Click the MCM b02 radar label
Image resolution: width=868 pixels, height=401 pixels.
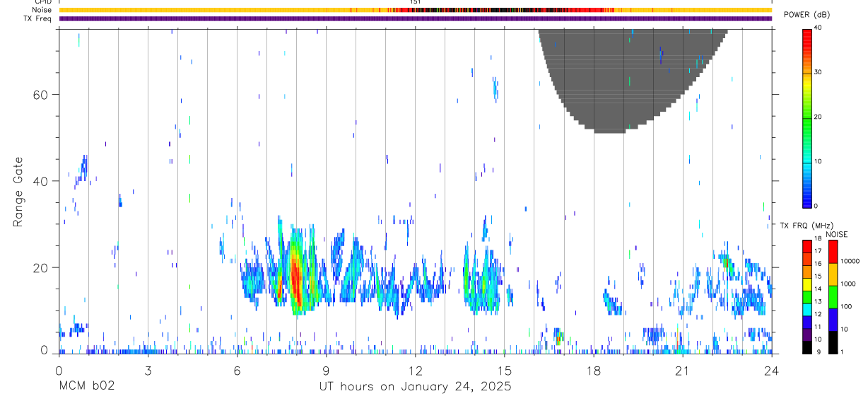coord(86,386)
